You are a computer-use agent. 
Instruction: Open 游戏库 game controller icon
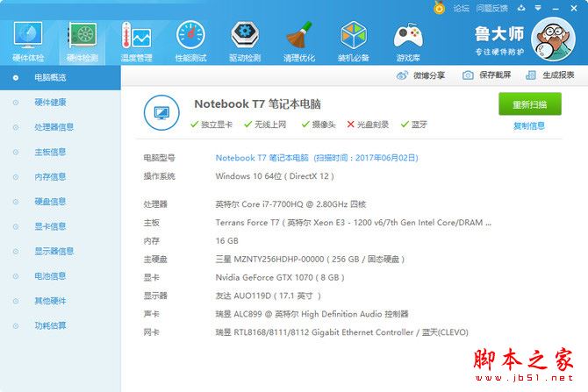coord(408,41)
